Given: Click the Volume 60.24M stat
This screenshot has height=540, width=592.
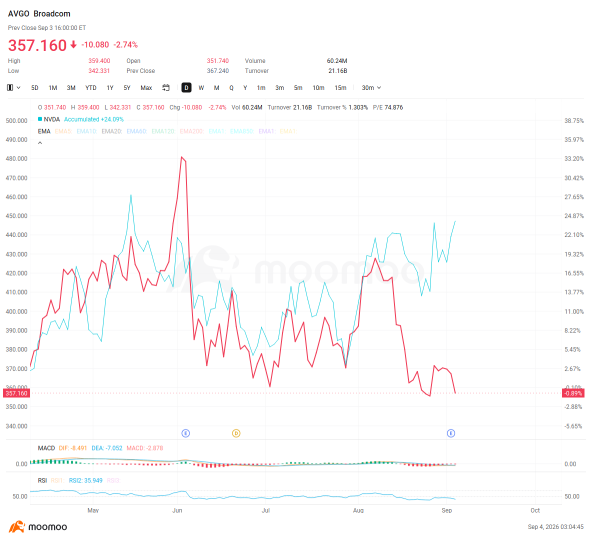Looking at the screenshot, I should pos(337,61).
